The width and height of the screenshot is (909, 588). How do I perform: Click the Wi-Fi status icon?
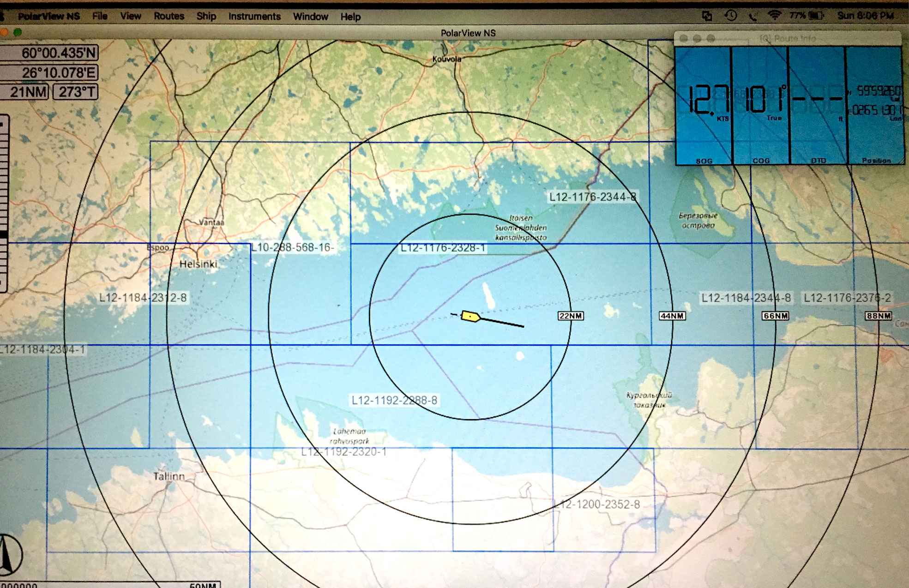click(x=774, y=16)
